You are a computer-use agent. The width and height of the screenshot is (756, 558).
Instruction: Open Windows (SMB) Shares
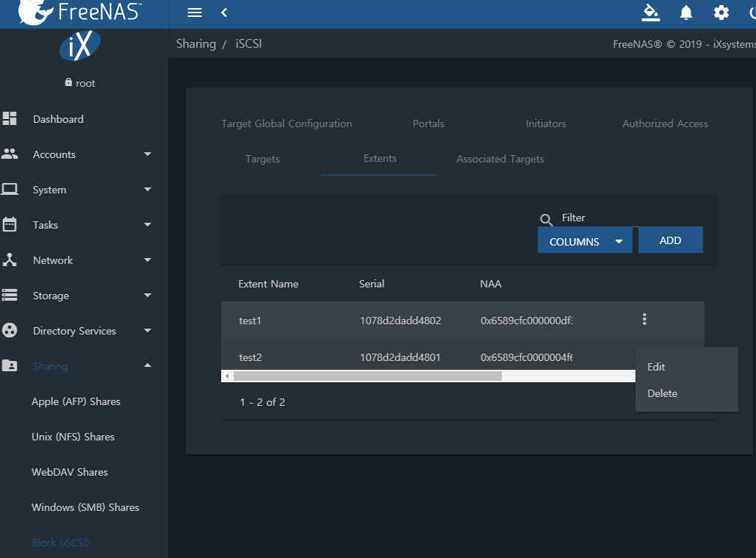(x=85, y=507)
